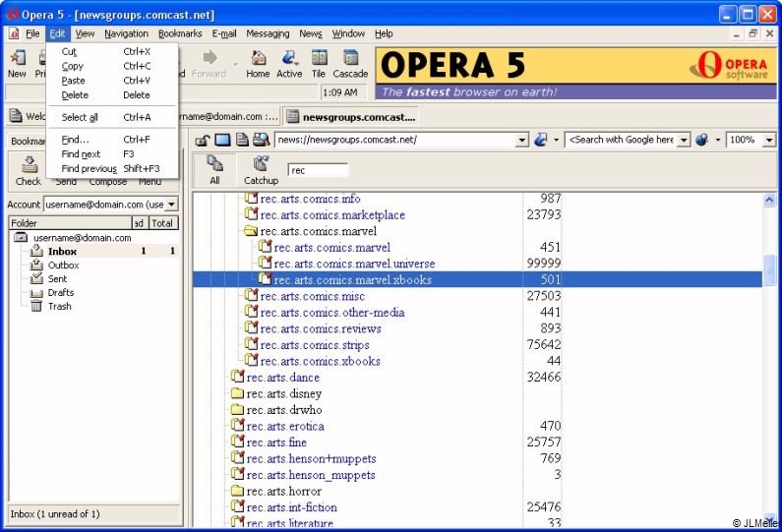The image size is (782, 532).
Task: Click the Tile windows icon
Action: coord(319,58)
